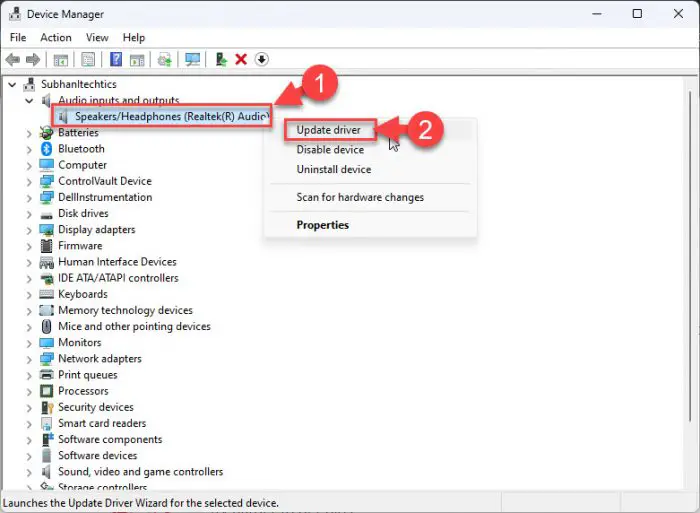Click the blue Help toolbar icon
This screenshot has height=513, width=700.
116,60
